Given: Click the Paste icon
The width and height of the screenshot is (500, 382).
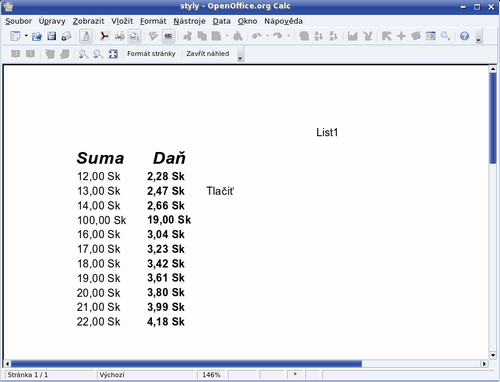Looking at the screenshot, I should (217, 36).
